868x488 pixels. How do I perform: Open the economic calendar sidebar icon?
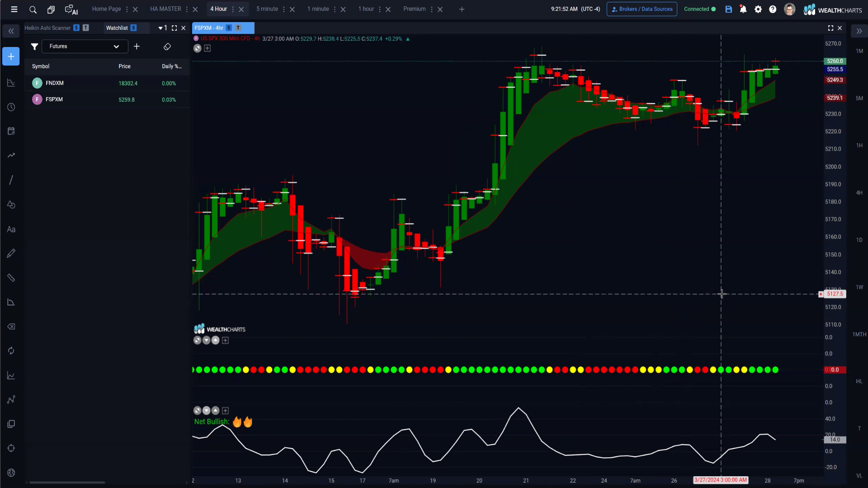[x=11, y=131]
